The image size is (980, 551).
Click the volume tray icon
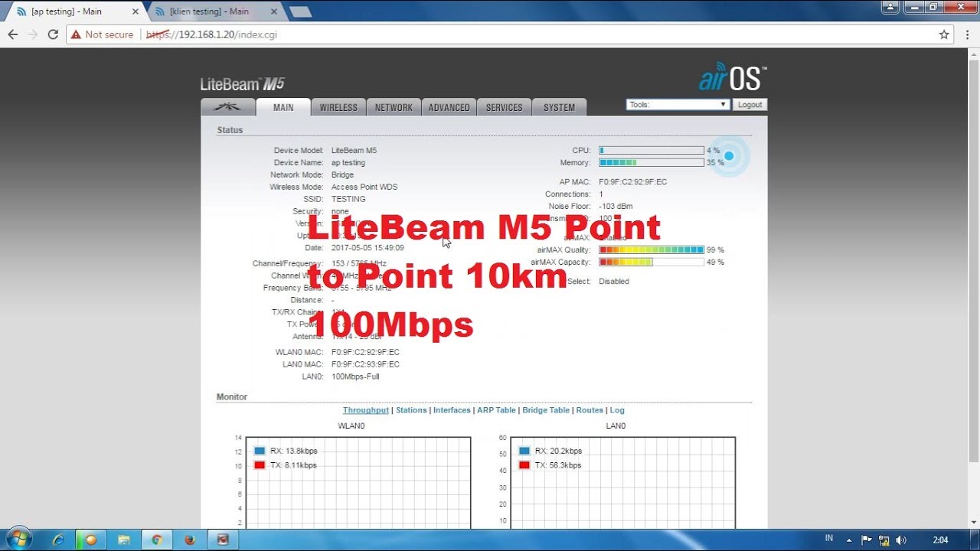click(x=900, y=540)
